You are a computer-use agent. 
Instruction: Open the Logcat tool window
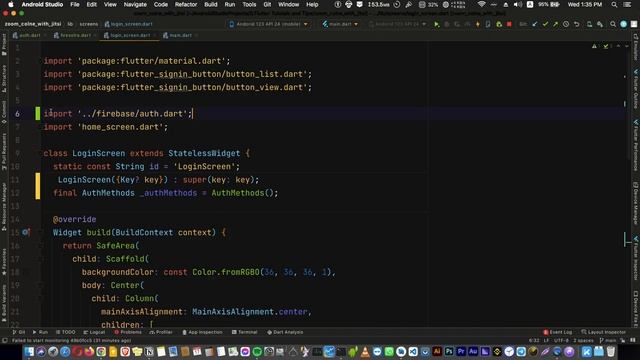click(94, 332)
